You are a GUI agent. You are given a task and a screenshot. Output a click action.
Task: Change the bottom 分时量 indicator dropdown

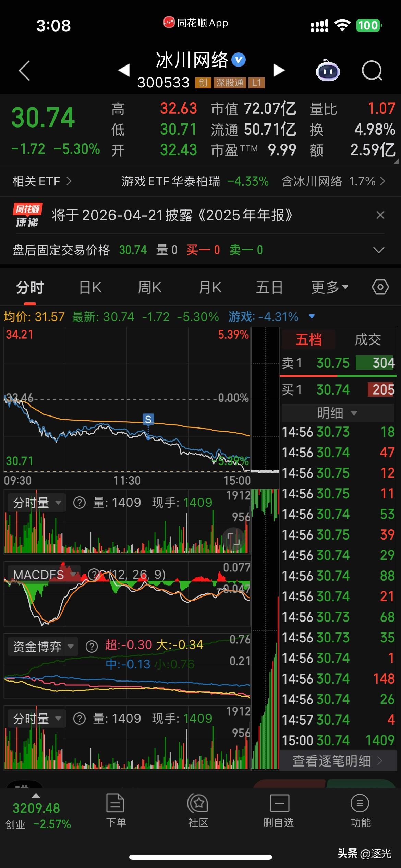point(37,718)
